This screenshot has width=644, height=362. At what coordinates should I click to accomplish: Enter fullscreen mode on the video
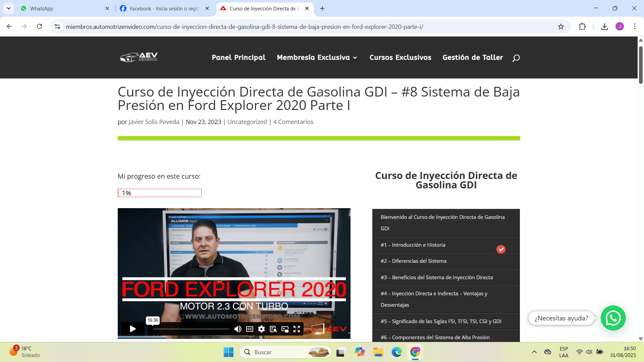point(297,329)
